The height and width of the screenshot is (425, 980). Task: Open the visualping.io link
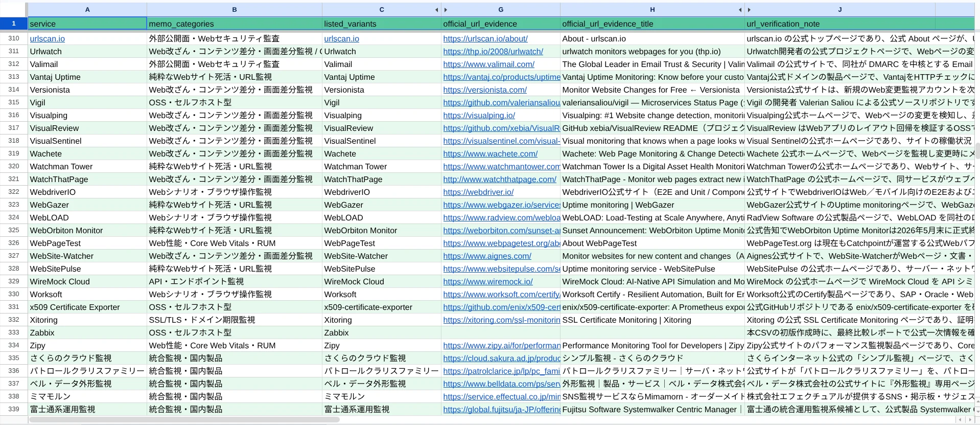tap(479, 115)
